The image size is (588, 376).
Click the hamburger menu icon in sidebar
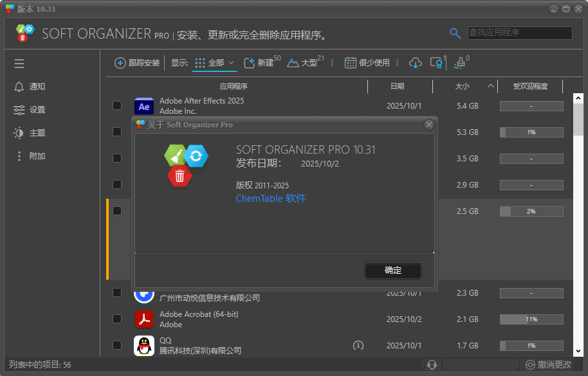click(19, 64)
